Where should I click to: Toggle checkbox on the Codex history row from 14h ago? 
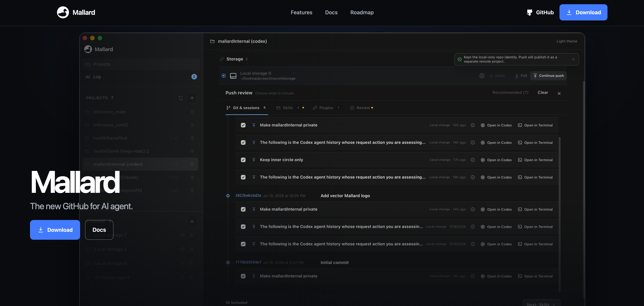[243, 142]
